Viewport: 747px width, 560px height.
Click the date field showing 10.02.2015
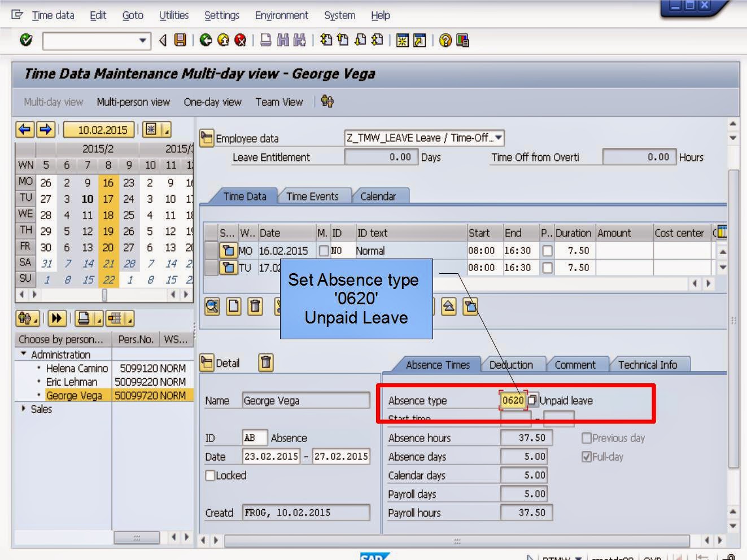click(98, 130)
